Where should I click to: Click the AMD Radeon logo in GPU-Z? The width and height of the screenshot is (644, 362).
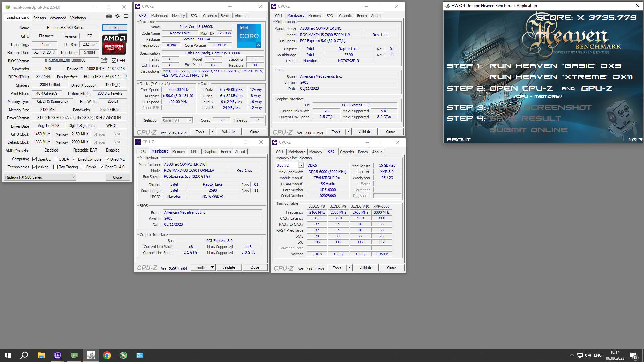[x=114, y=44]
